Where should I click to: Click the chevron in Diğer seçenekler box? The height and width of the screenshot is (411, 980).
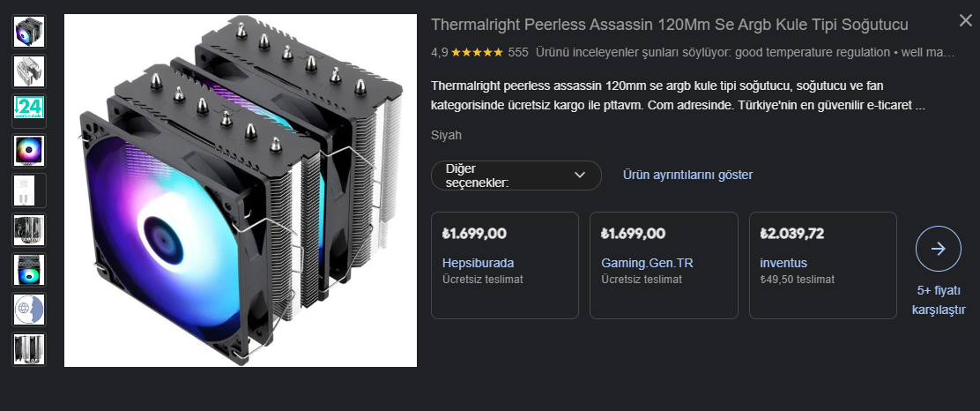579,176
